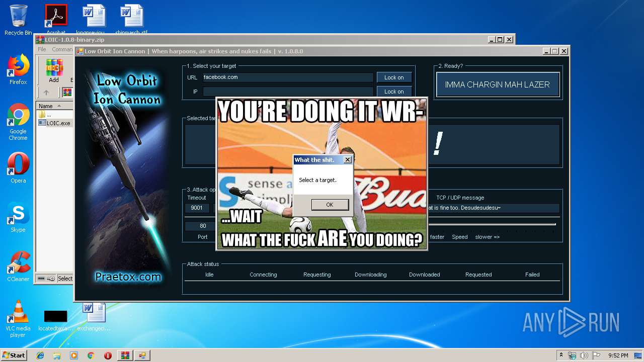The height and width of the screenshot is (362, 644).
Task: Select the Opera desktop shortcut
Action: click(18, 168)
